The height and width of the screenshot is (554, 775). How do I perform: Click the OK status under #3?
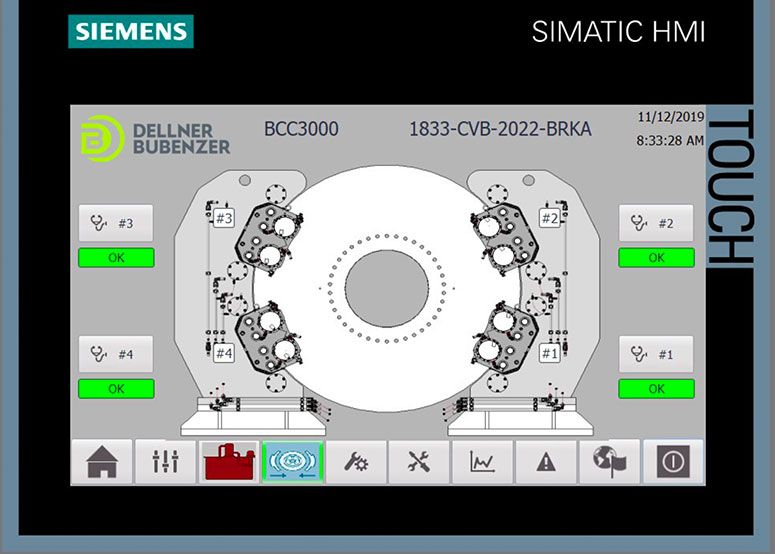[x=116, y=257]
